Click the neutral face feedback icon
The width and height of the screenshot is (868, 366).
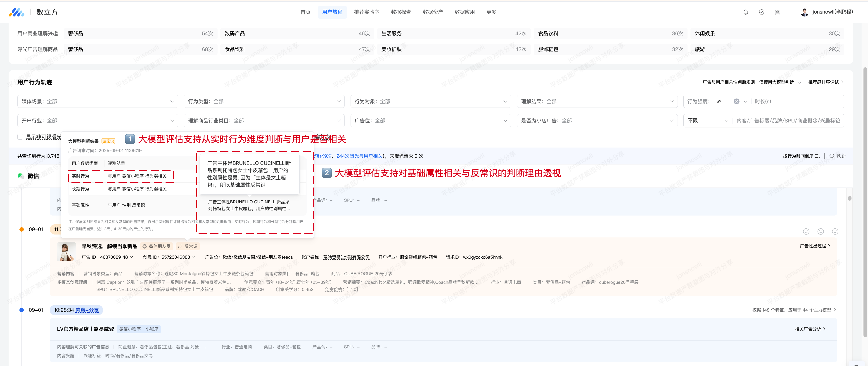click(821, 231)
